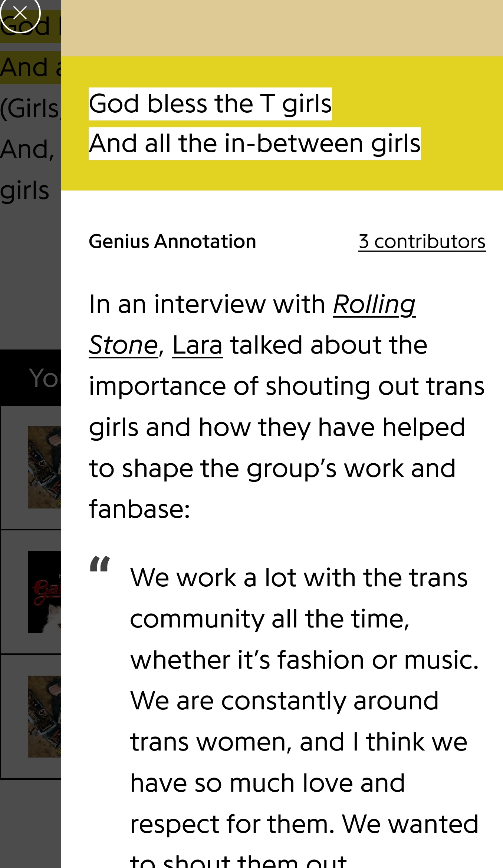Open the first recommended song thumbnail
Image resolution: width=503 pixels, height=868 pixels.
pos(45,467)
